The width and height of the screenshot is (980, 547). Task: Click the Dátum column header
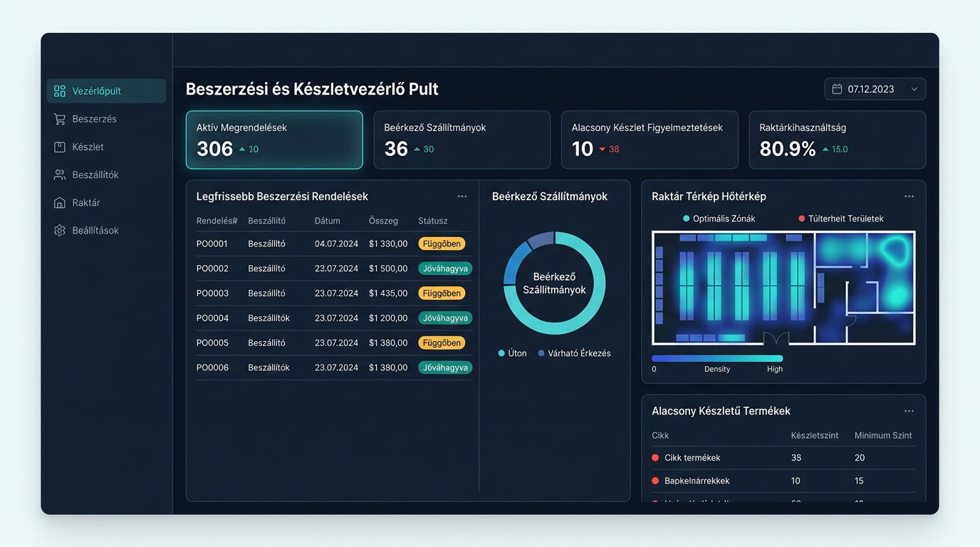click(328, 221)
